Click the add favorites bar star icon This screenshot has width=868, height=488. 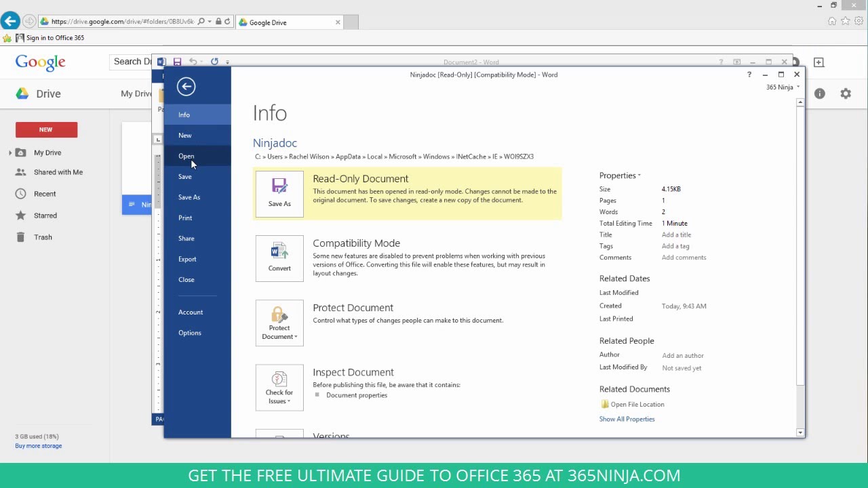7,38
